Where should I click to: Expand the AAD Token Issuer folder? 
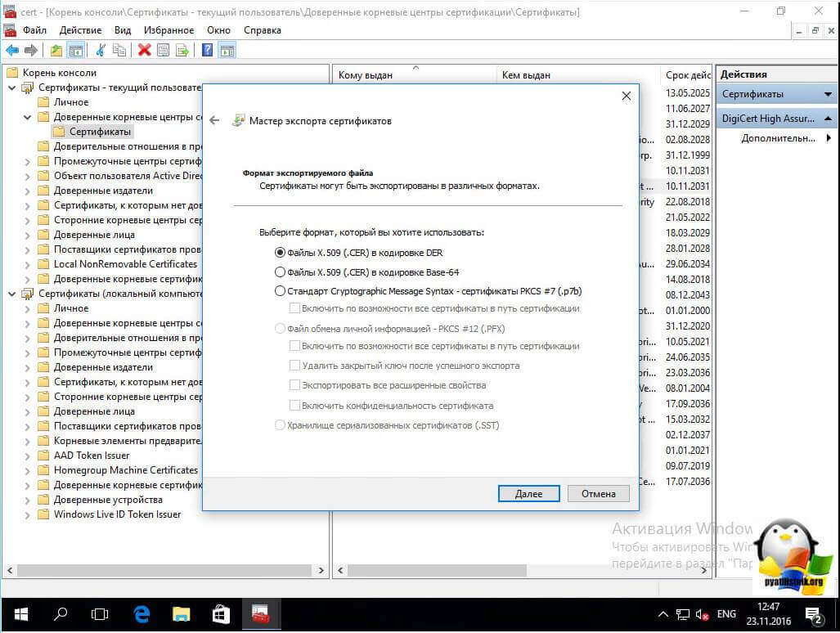point(27,456)
